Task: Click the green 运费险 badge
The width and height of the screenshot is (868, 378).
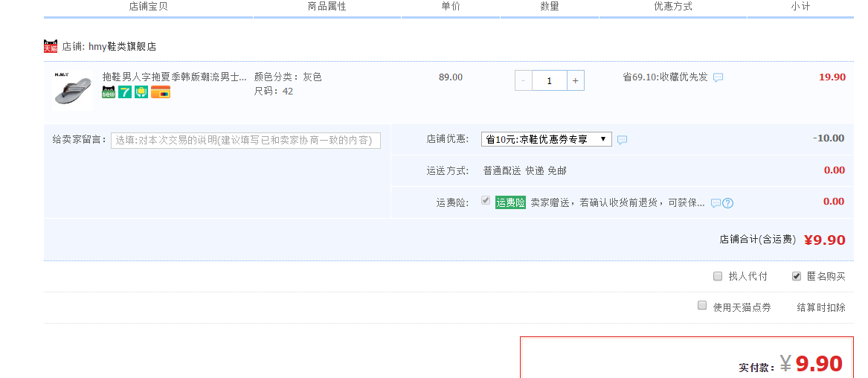Action: pyautogui.click(x=510, y=202)
